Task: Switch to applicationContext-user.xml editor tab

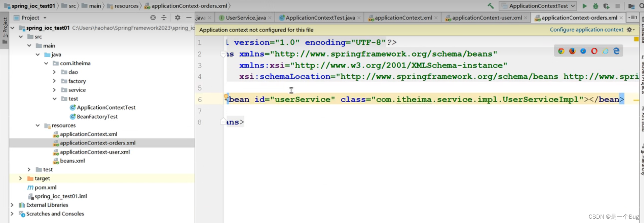Action: pos(487,18)
